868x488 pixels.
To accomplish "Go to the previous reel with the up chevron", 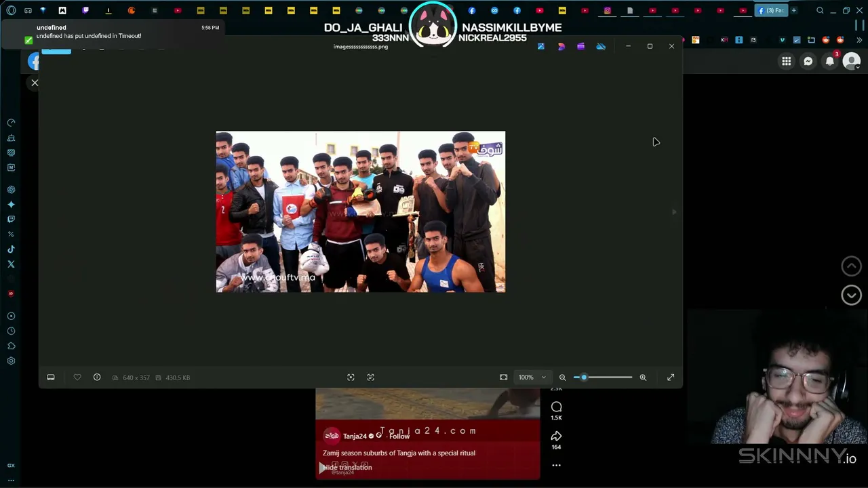I will pyautogui.click(x=852, y=266).
